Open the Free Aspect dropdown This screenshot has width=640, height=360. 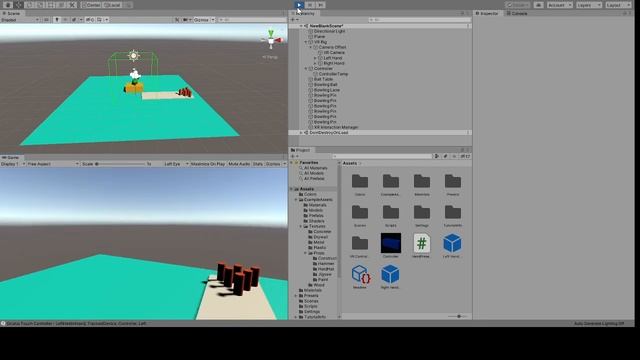53,164
